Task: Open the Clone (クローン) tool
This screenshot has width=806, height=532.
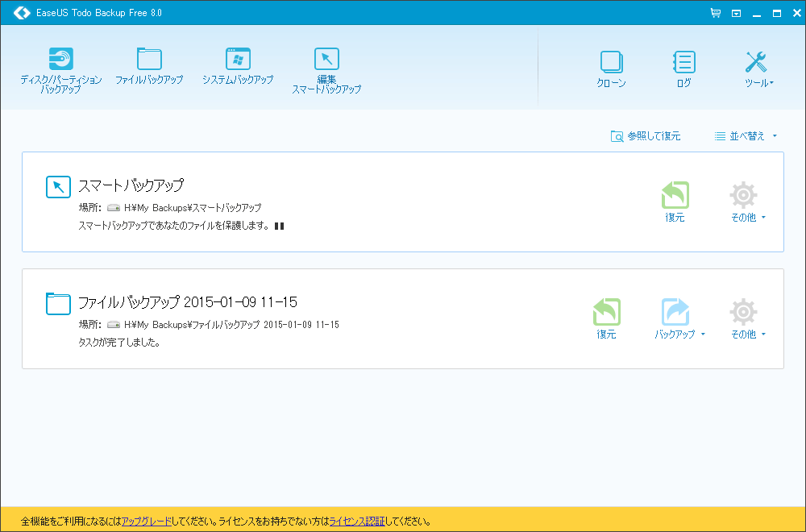Action: pos(611,69)
